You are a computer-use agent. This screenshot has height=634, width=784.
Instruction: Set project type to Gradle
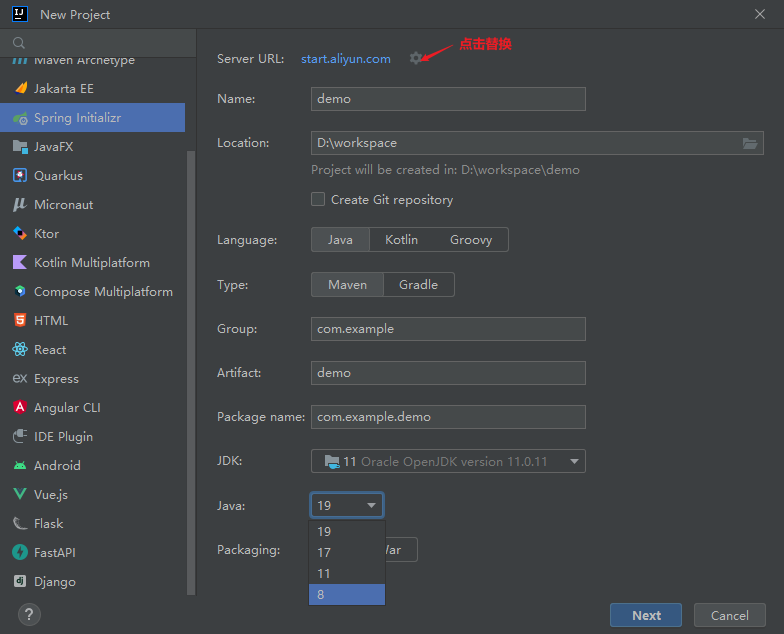click(x=418, y=285)
